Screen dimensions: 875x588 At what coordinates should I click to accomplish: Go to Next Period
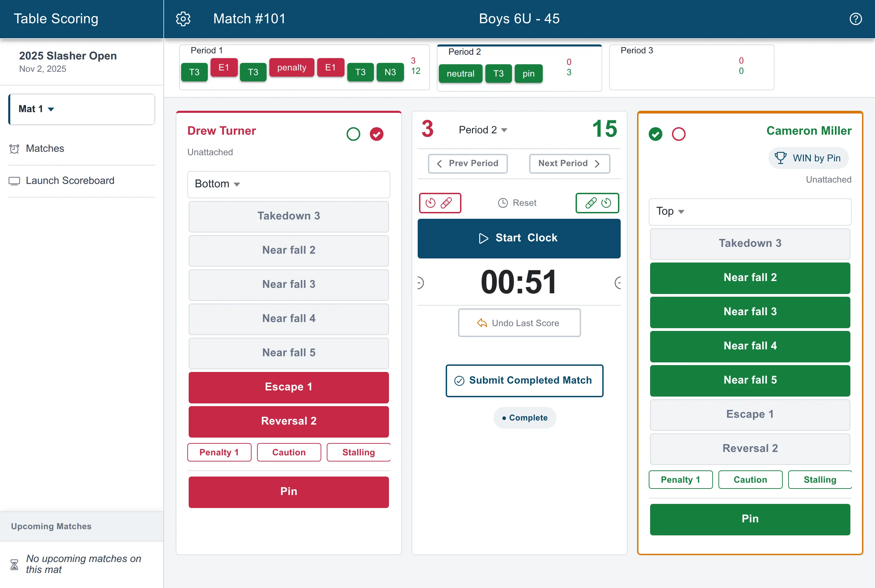coord(569,163)
